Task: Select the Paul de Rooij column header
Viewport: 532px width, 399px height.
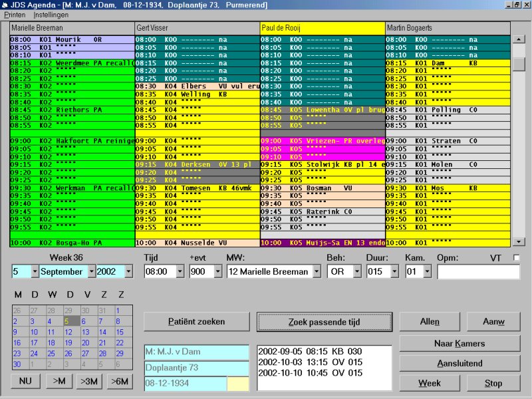Action: tap(323, 28)
